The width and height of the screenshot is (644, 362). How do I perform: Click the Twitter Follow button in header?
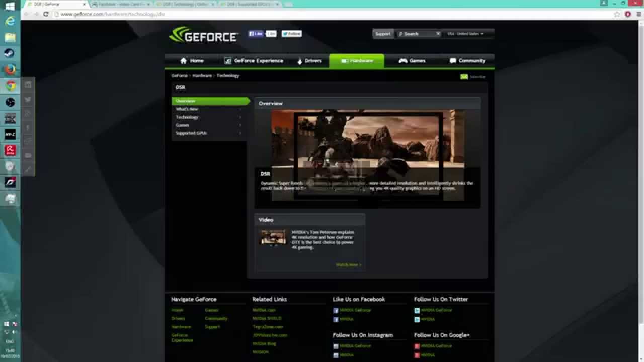(x=291, y=34)
